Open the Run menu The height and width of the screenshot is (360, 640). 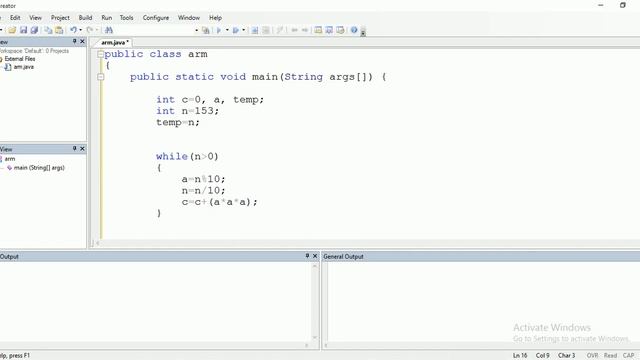coord(107,18)
